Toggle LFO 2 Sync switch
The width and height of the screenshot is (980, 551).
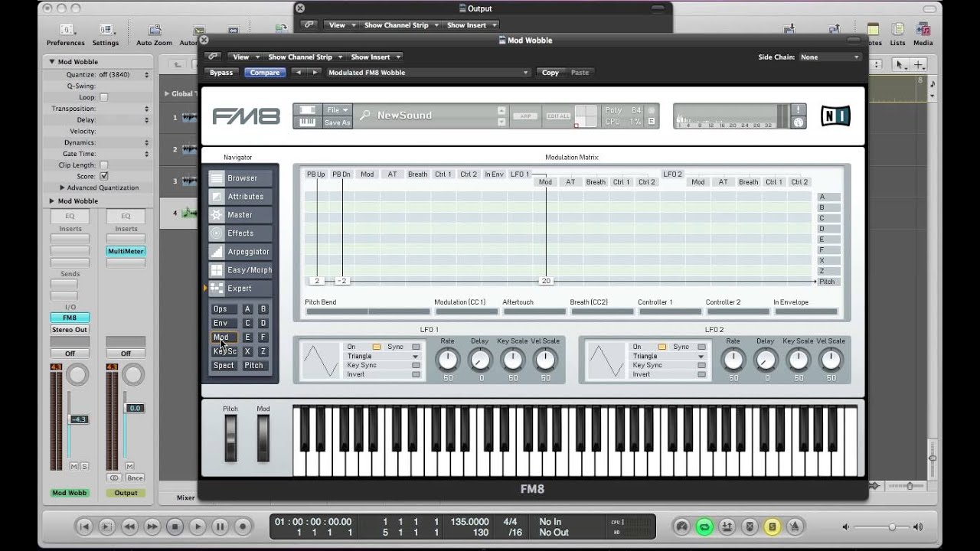click(x=701, y=347)
